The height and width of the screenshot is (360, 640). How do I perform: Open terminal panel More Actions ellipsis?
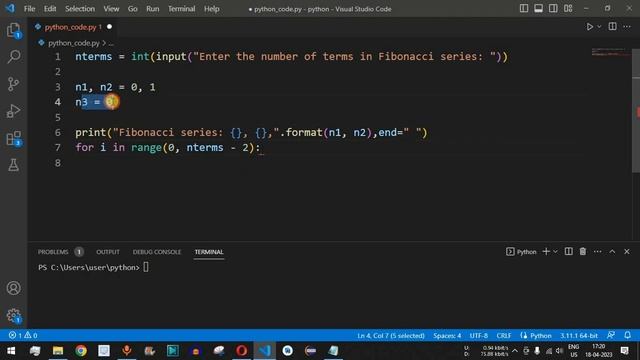click(x=598, y=252)
